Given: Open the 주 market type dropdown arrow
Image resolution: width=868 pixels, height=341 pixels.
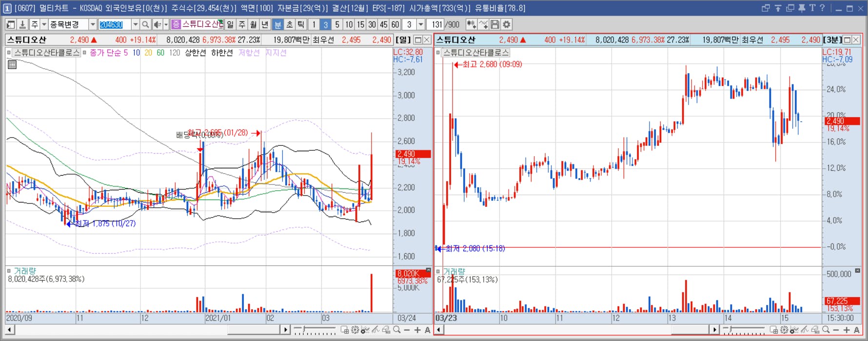Looking at the screenshot, I should pos(44,24).
